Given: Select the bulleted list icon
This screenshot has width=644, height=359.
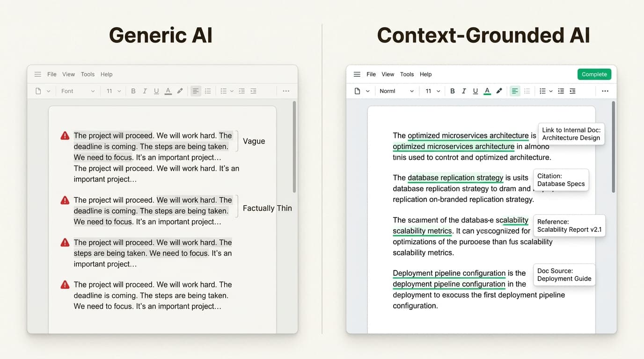Looking at the screenshot, I should tap(208, 91).
